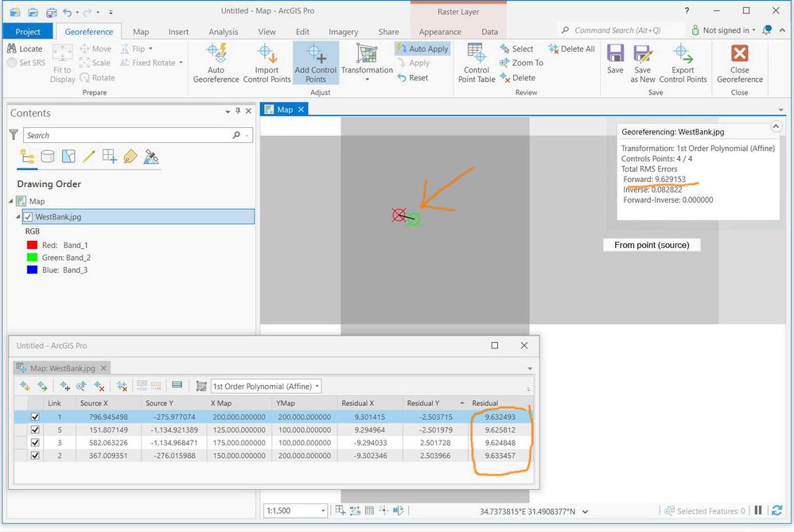The height and width of the screenshot is (532, 794).
Task: Toggle WestBank.jpg layer visibility checkbox
Action: (x=28, y=216)
